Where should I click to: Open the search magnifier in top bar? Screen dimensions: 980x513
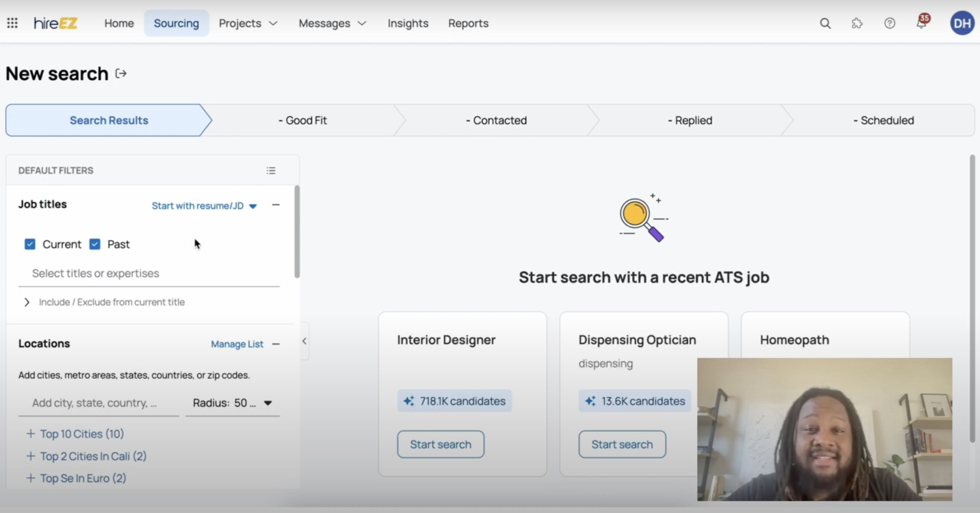tap(825, 23)
